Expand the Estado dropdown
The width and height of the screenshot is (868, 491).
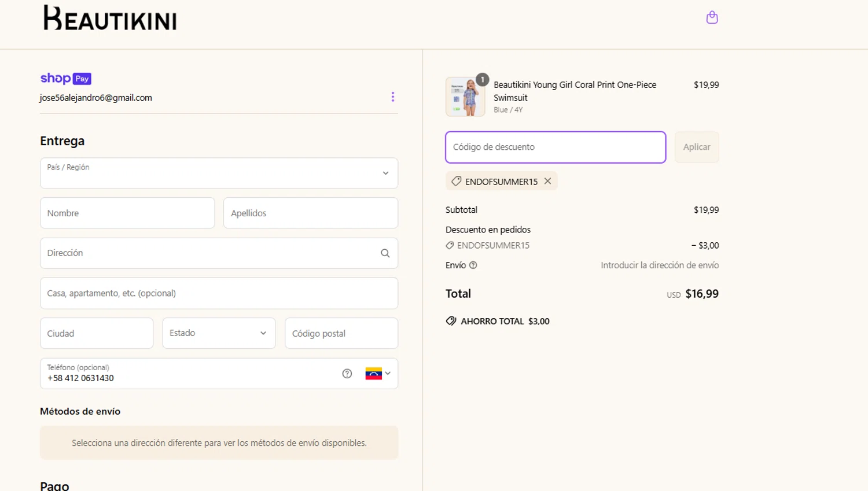[x=219, y=333]
